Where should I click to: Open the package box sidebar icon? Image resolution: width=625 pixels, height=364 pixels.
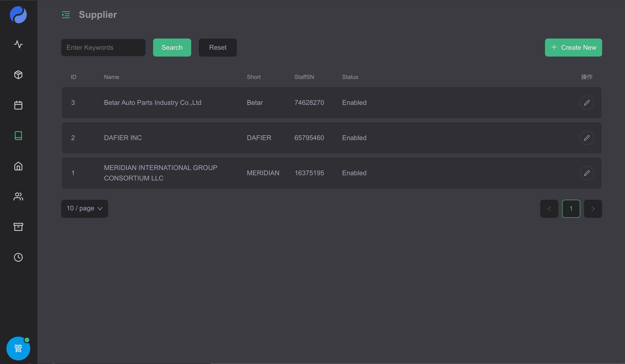tap(18, 75)
